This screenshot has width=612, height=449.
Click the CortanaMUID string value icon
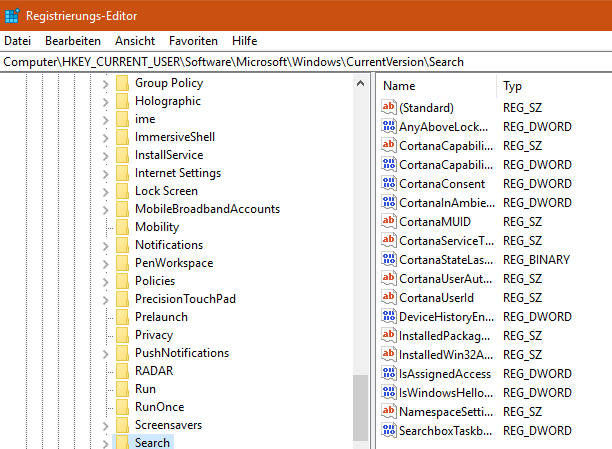pyautogui.click(x=389, y=221)
